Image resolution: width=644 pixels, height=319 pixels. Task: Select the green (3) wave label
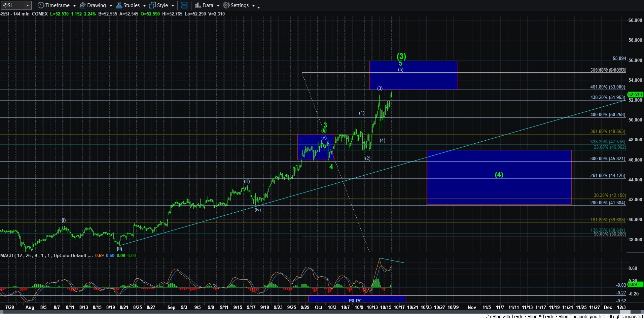click(x=401, y=56)
